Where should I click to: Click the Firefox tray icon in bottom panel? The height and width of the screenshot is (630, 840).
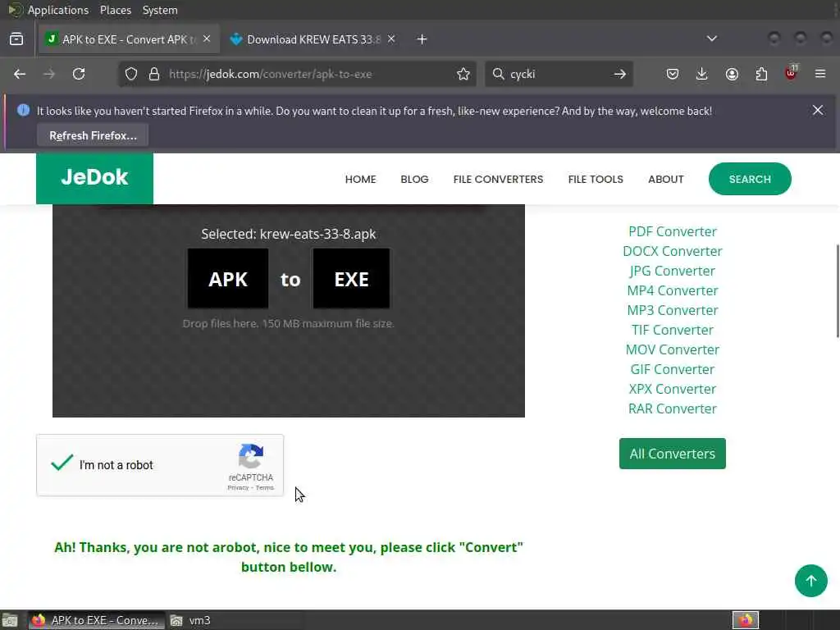pos(746,620)
